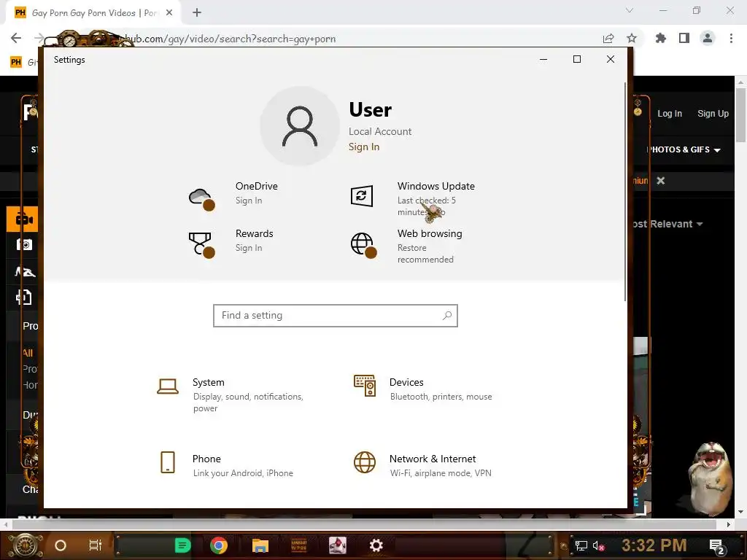This screenshot has width=747, height=560.
Task: Click the Chrome address bar URL
Action: point(230,39)
